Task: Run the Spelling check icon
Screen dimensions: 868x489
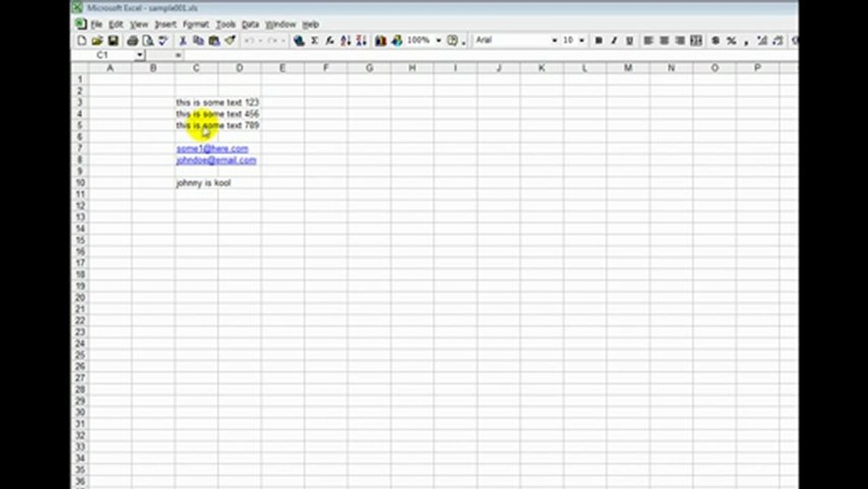Action: (163, 41)
